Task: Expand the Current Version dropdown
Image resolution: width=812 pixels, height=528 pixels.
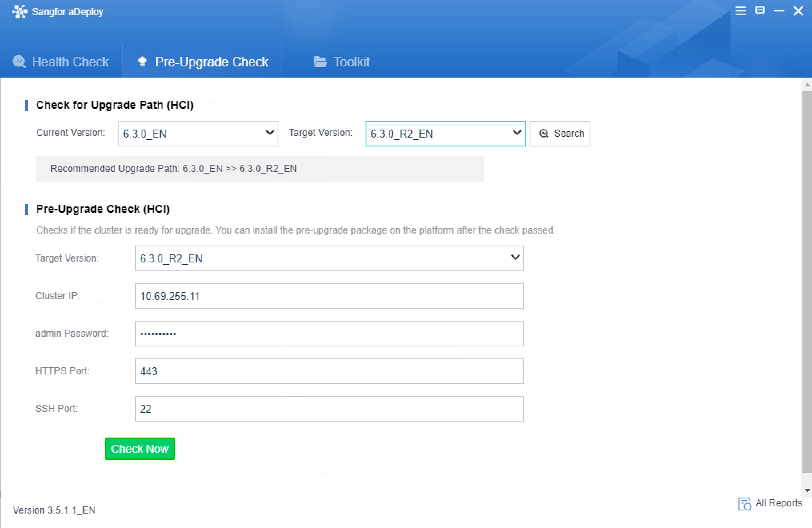Action: 198,134
